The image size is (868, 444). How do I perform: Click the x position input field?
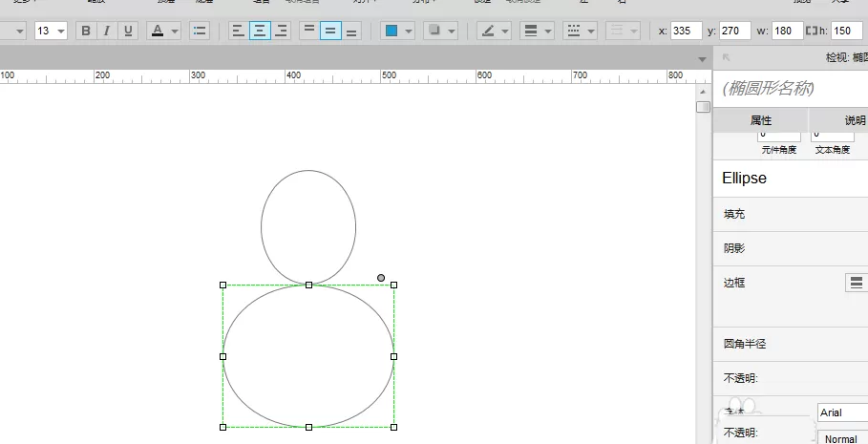tap(687, 31)
